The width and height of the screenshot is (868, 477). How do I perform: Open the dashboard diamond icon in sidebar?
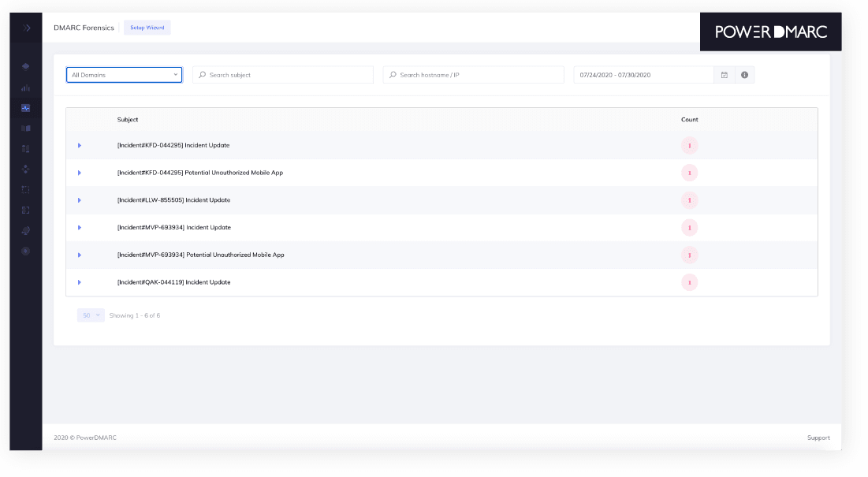(25, 66)
